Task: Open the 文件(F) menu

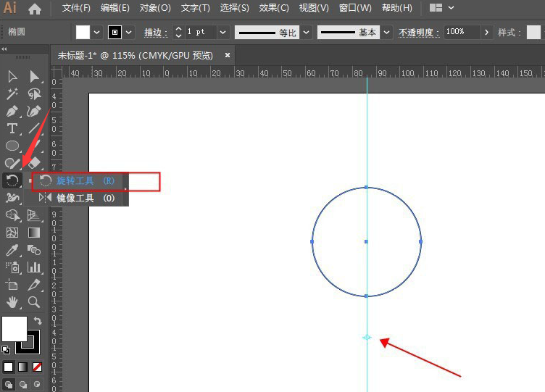Action: [x=76, y=8]
